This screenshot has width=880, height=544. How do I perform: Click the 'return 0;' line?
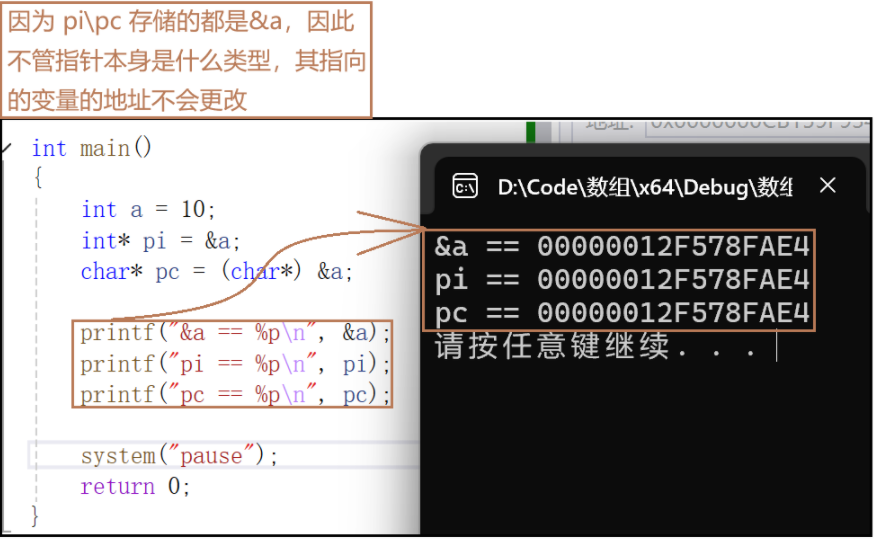(135, 486)
